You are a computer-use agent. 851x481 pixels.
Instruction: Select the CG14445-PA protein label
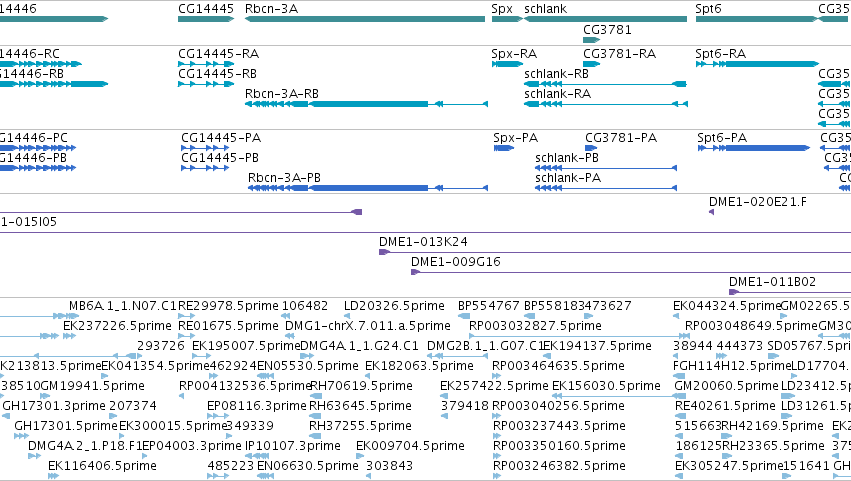tap(221, 138)
